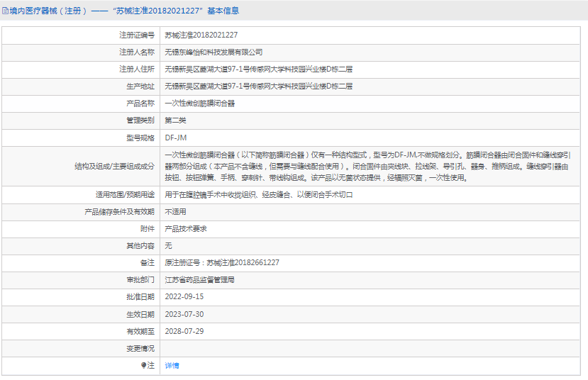Click the 附件 label
Screen dimensions: 588x380
pos(148,228)
